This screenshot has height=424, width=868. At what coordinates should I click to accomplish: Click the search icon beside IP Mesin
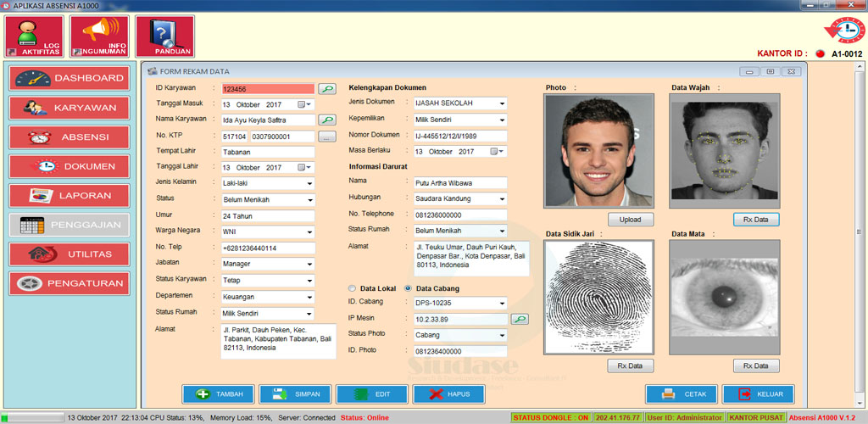click(519, 319)
